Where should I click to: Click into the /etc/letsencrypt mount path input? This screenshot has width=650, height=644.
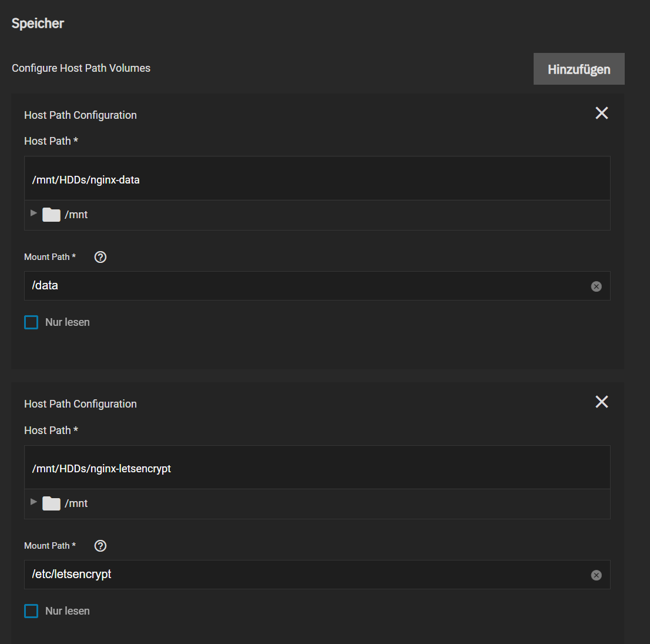[x=306, y=575]
